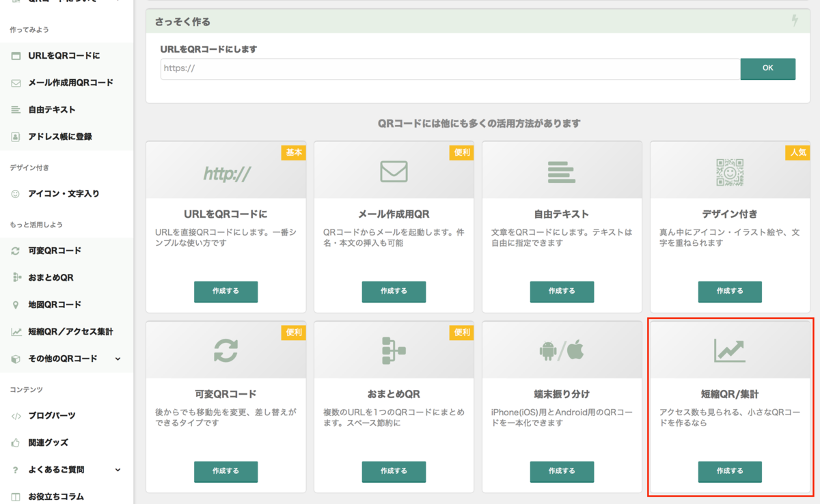Click the QR smiley graphic on the デザイン付き card
Image resolution: width=820 pixels, height=504 pixels.
coord(730,172)
